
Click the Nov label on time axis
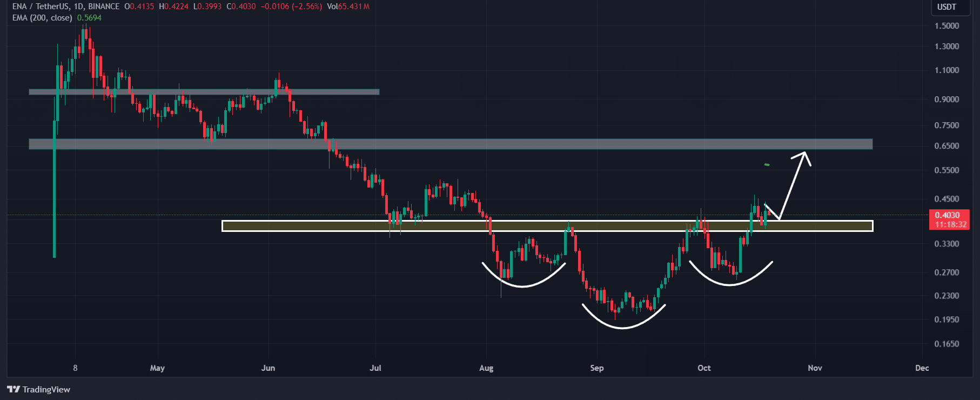click(x=815, y=368)
